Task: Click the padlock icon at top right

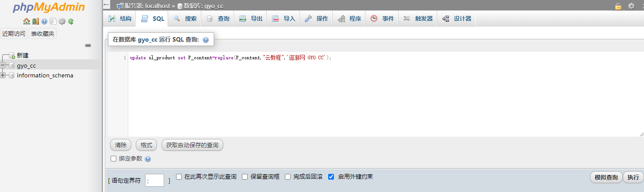Action: tap(618, 6)
